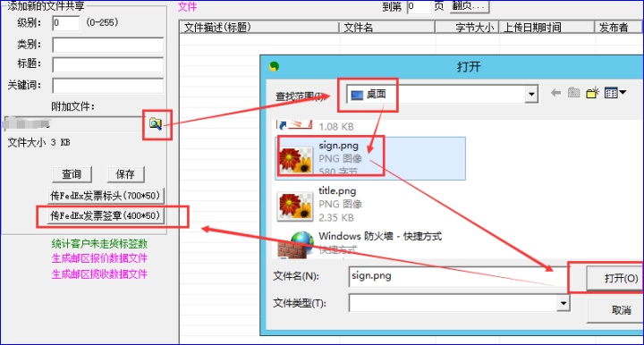The image size is (644, 345).
Task: Click 传FedEx发票标头(700*50) button
Action: [x=106, y=196]
